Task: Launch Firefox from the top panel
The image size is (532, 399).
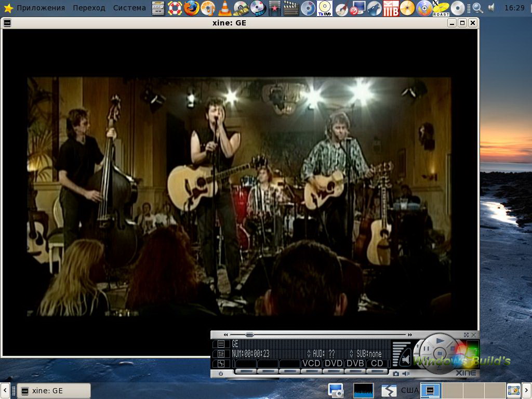Action: coord(191,8)
